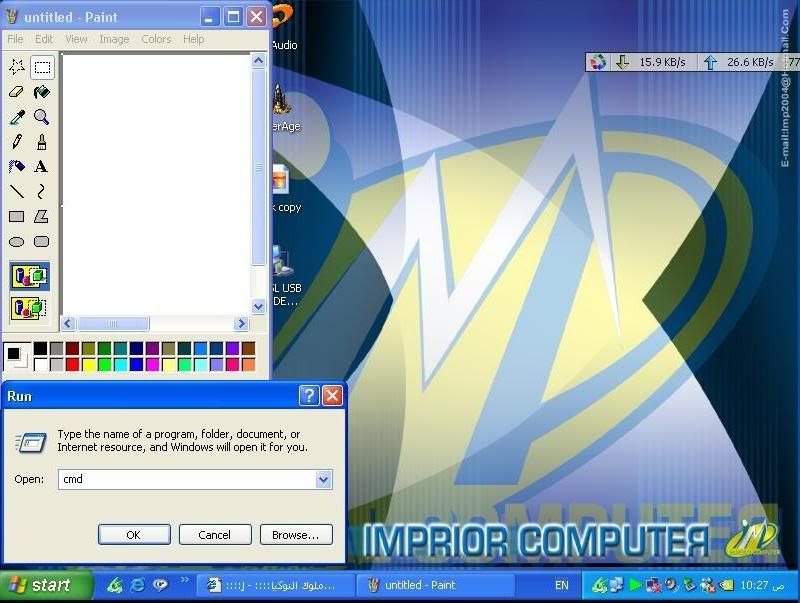Open the Colors menu in Paint
Screen dimensions: 800x603
point(156,39)
